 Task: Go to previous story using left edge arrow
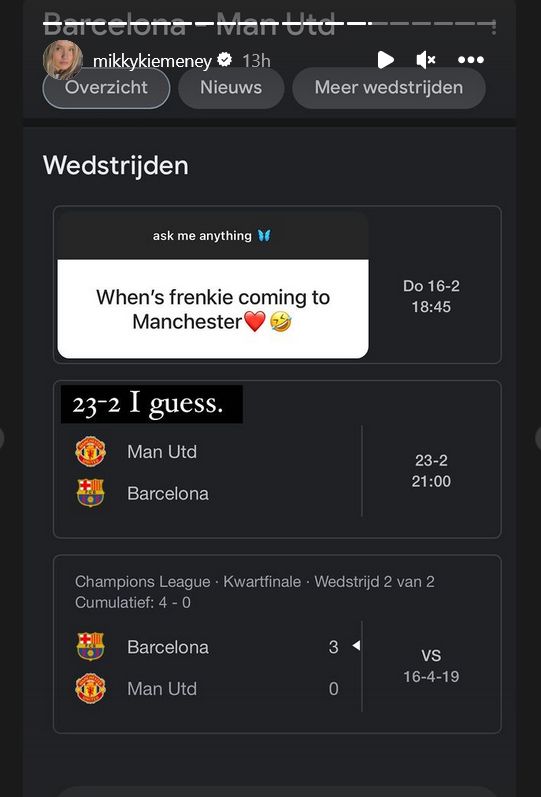[2, 438]
